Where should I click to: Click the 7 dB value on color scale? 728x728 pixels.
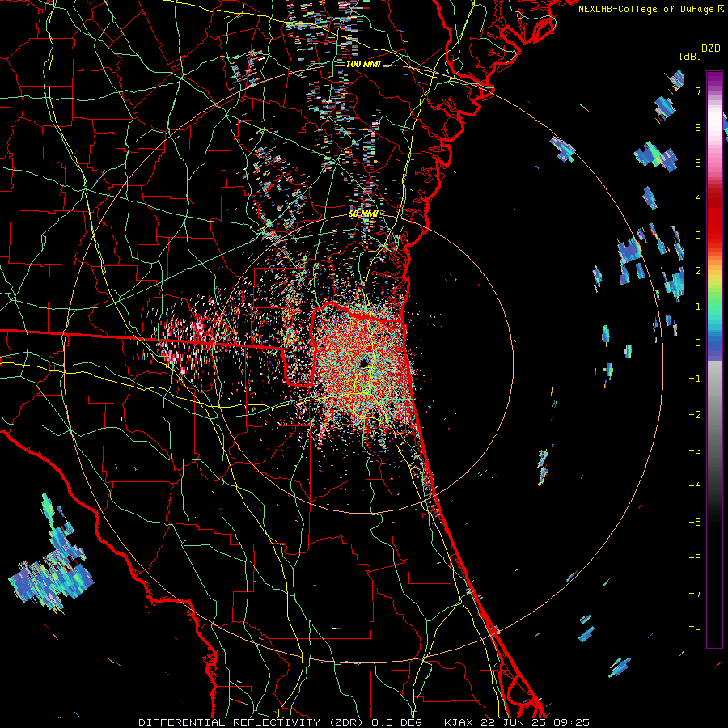(698, 91)
